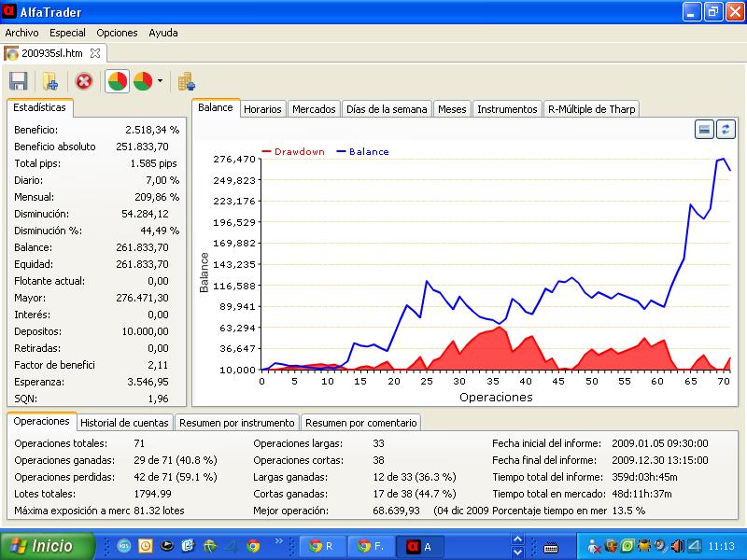Image resolution: width=747 pixels, height=560 pixels.
Task: Click the chart panel layout icon
Action: 705,130
